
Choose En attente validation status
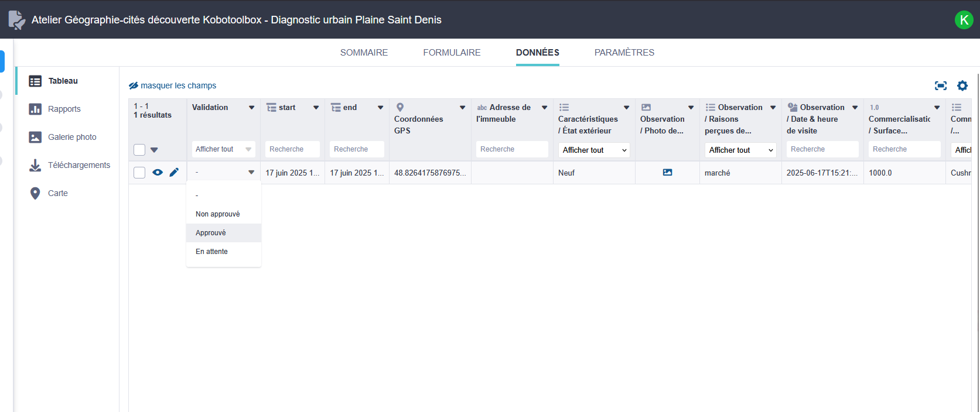[211, 252]
